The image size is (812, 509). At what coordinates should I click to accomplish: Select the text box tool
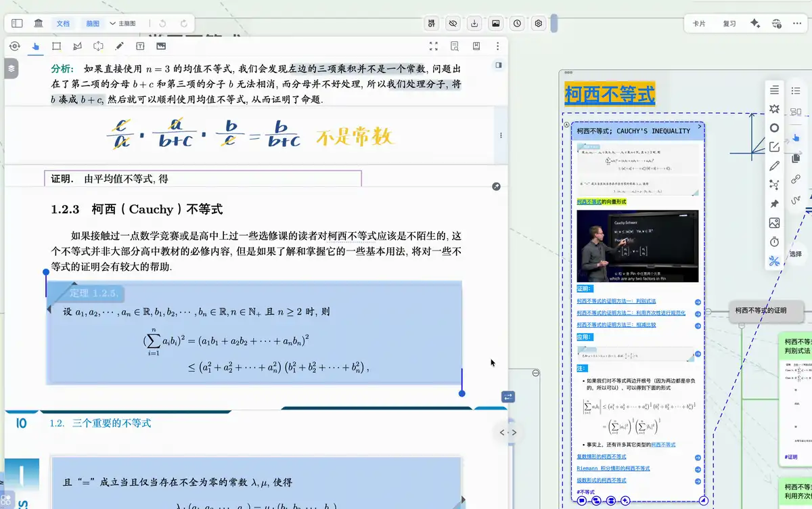[x=140, y=46]
